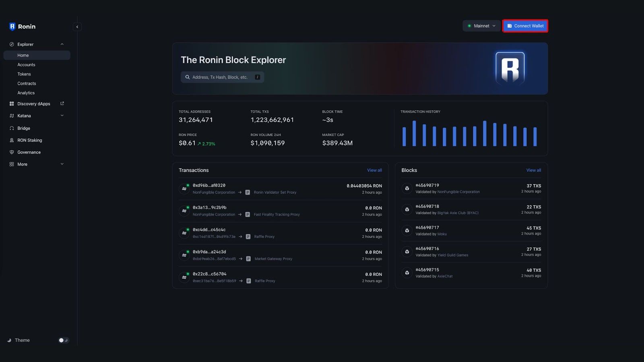Open block #45690719

tap(427, 185)
